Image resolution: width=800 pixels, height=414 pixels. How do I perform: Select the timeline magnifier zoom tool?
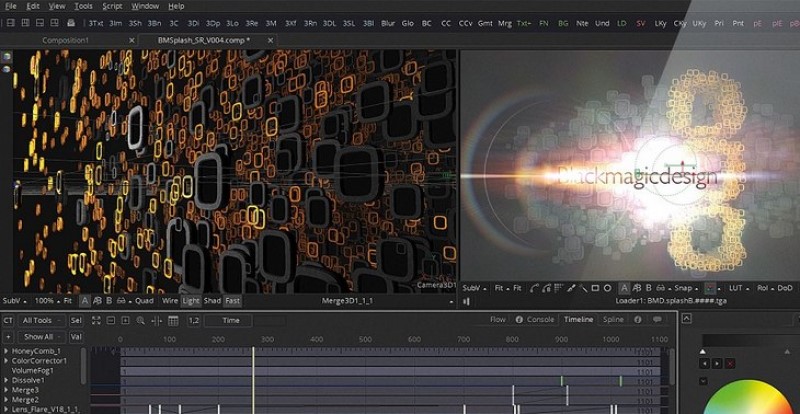(140, 320)
